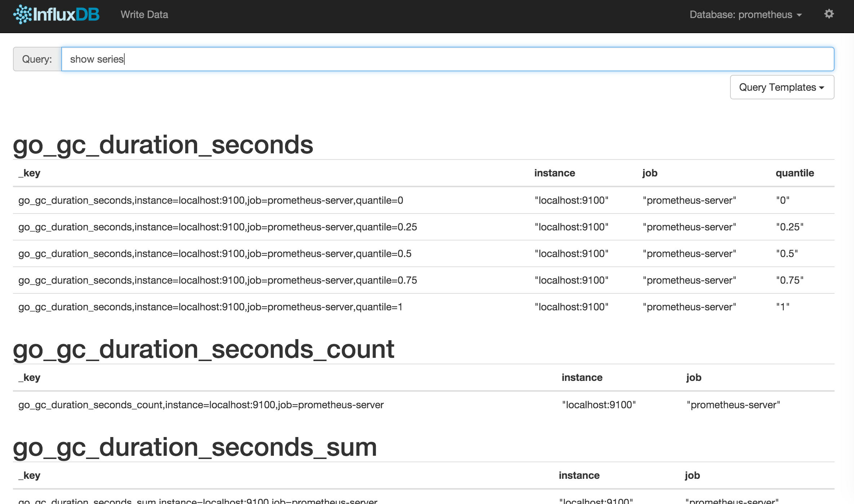The width and height of the screenshot is (854, 504).
Task: Click instance header under go_gc_duration_seconds_sum
Action: 579,476
